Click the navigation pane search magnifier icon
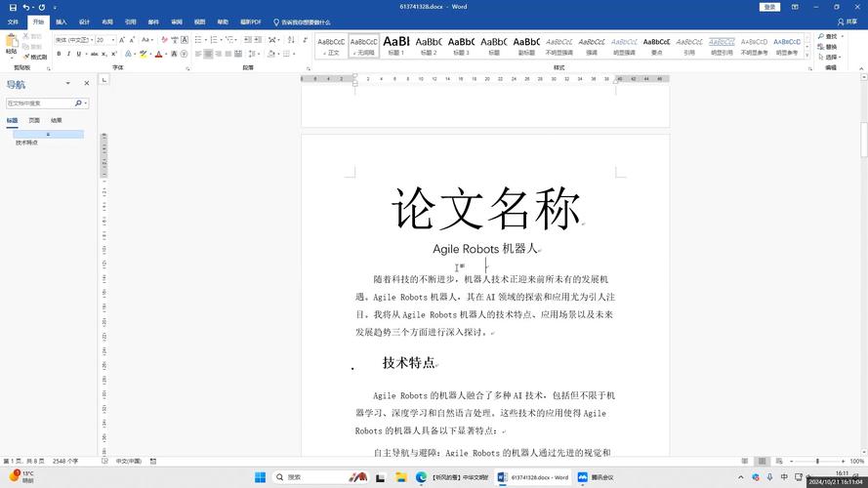Image resolution: width=868 pixels, height=488 pixels. point(78,102)
